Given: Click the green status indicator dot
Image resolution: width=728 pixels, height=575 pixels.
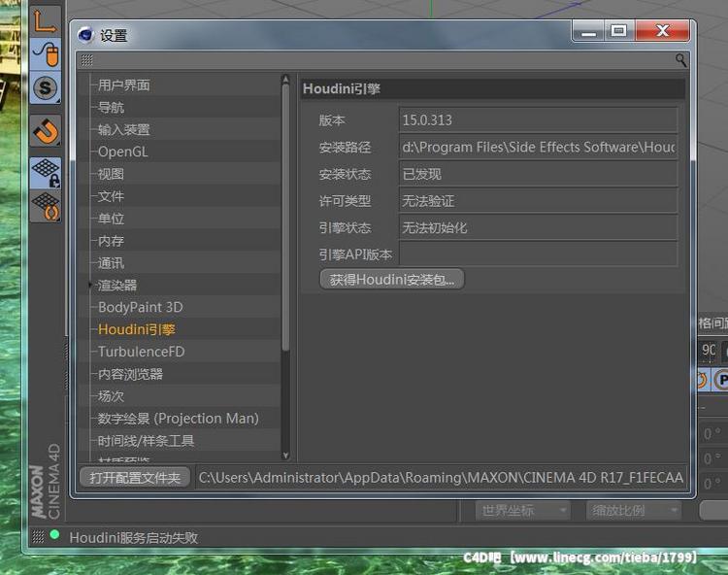Looking at the screenshot, I should click(x=54, y=534).
